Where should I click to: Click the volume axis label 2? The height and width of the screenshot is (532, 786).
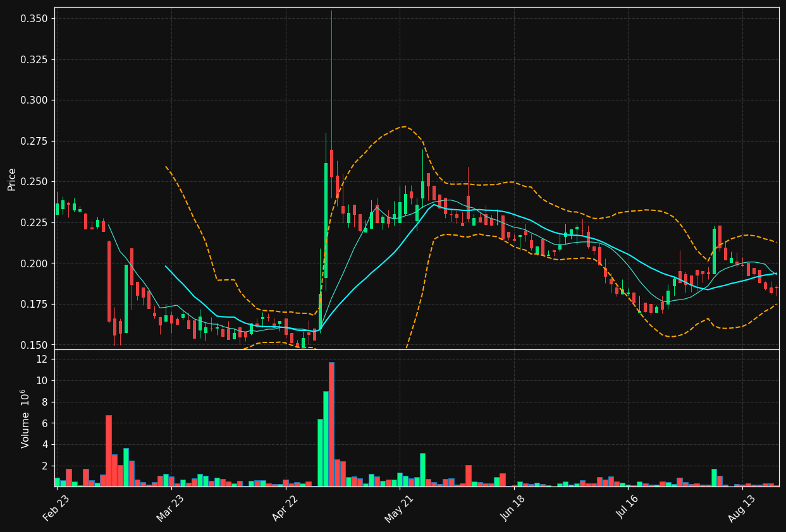click(x=44, y=466)
